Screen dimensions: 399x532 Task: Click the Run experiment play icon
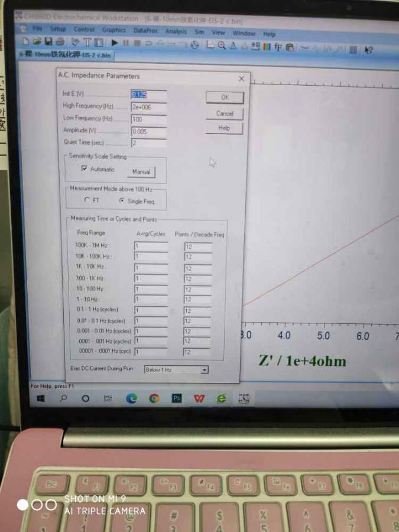pos(115,43)
